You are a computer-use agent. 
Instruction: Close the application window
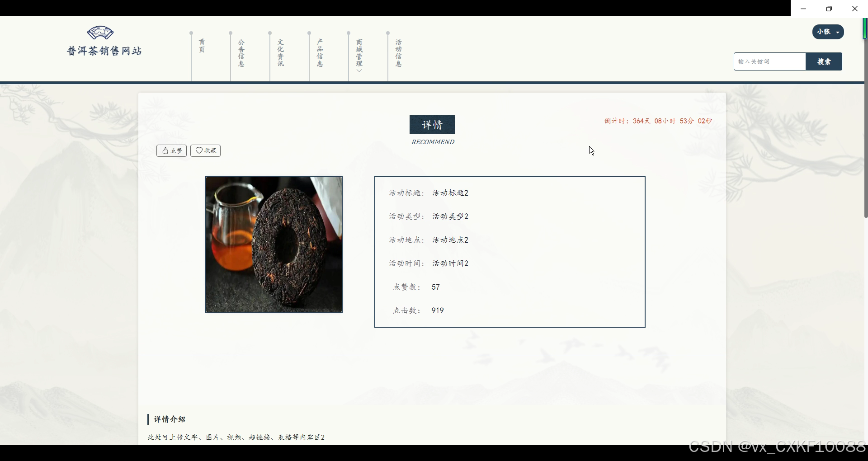pyautogui.click(x=855, y=9)
